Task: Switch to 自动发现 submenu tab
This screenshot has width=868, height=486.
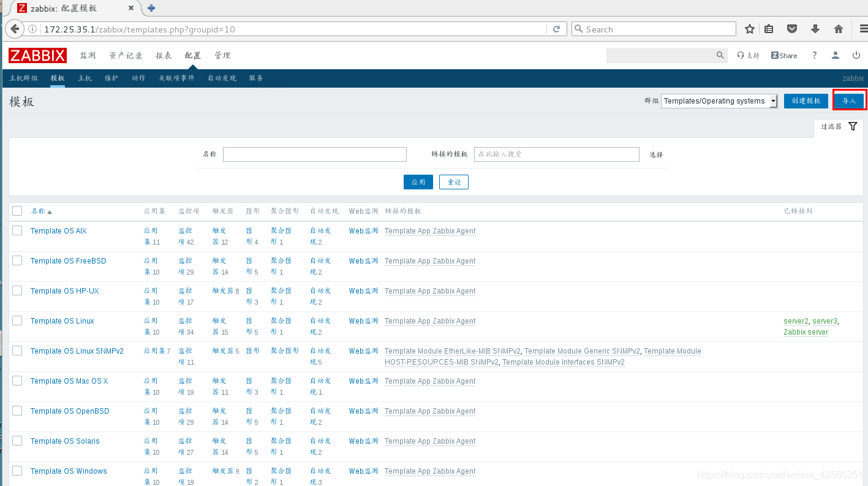Action: pos(222,78)
